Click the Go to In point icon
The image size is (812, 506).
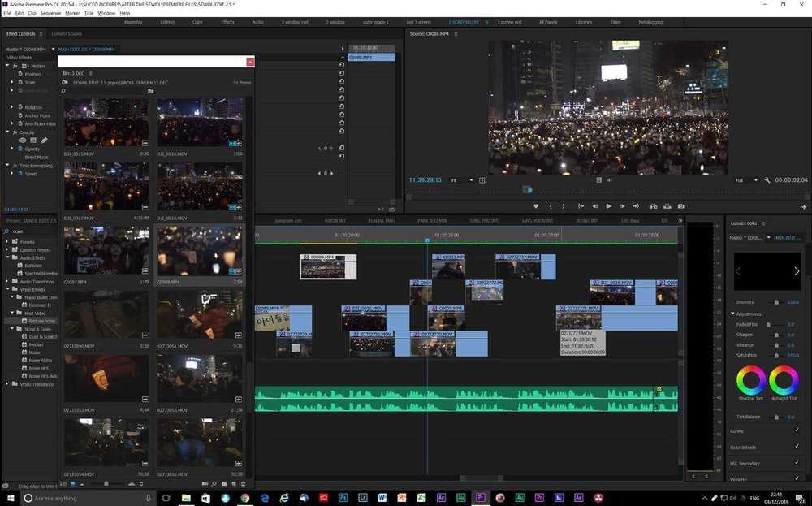click(x=581, y=206)
